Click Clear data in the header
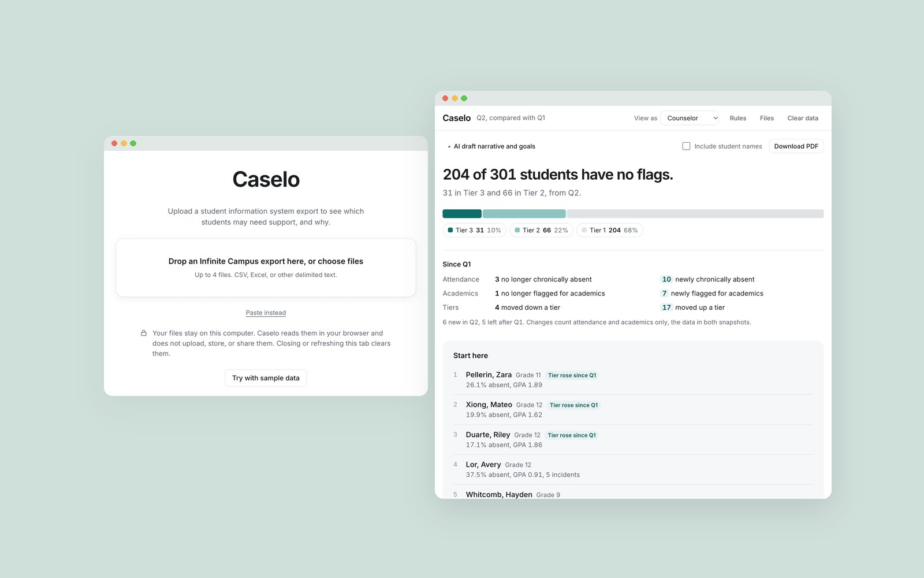The height and width of the screenshot is (578, 924). [x=803, y=118]
